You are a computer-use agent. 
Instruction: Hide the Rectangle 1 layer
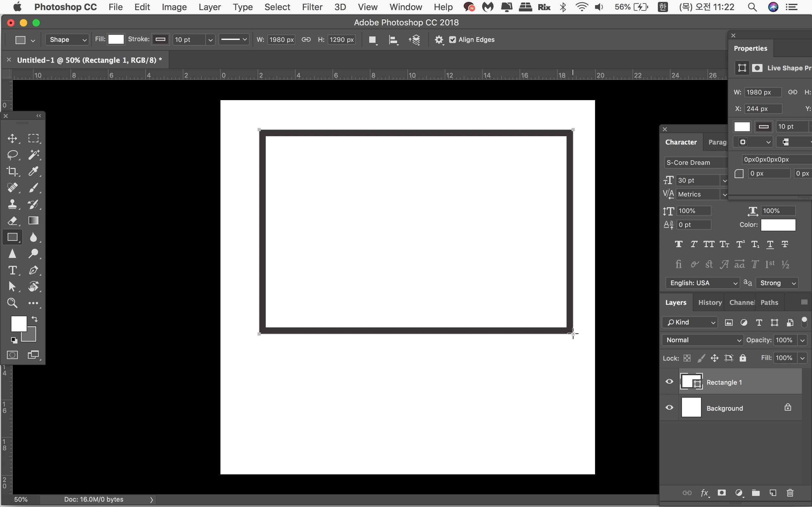(x=669, y=382)
